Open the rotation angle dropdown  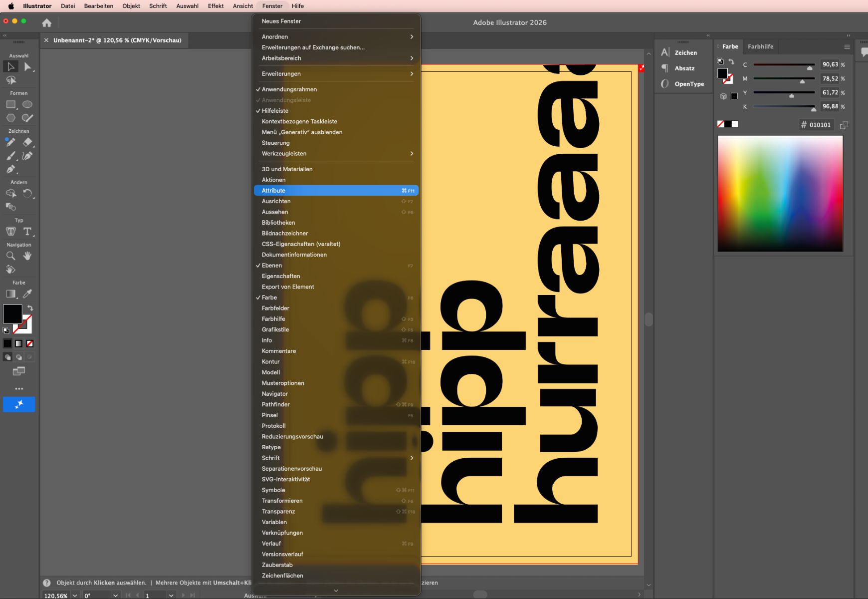(x=115, y=596)
